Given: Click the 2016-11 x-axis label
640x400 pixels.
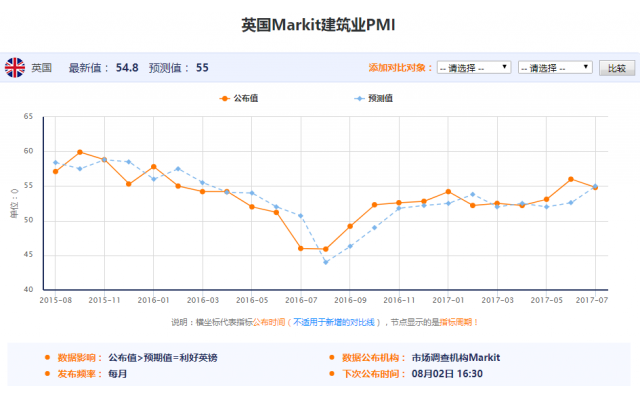Looking at the screenshot, I should click(x=399, y=300).
